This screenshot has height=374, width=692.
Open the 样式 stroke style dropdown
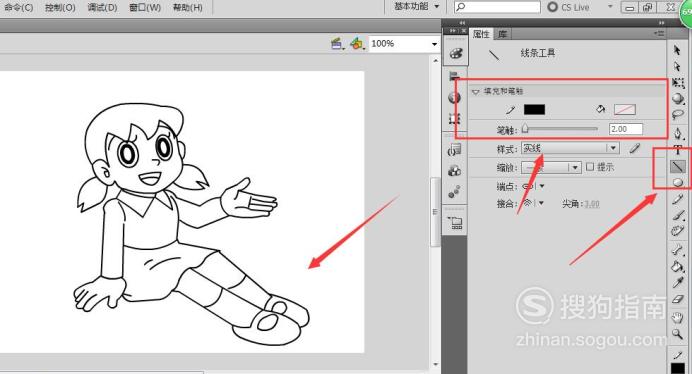(570, 148)
